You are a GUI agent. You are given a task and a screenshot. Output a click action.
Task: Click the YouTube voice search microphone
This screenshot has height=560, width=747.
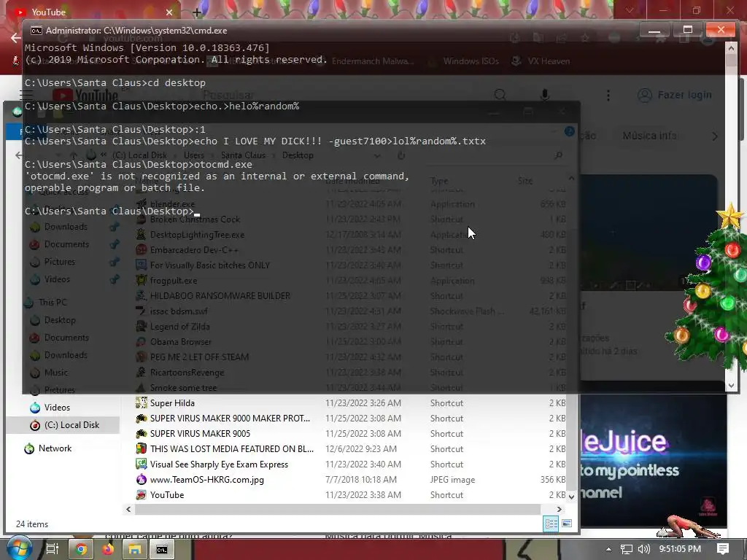pyautogui.click(x=544, y=95)
